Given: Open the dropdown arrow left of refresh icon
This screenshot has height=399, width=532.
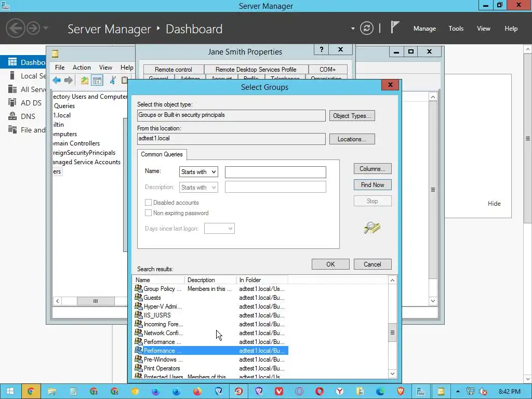Looking at the screenshot, I should pos(353,29).
